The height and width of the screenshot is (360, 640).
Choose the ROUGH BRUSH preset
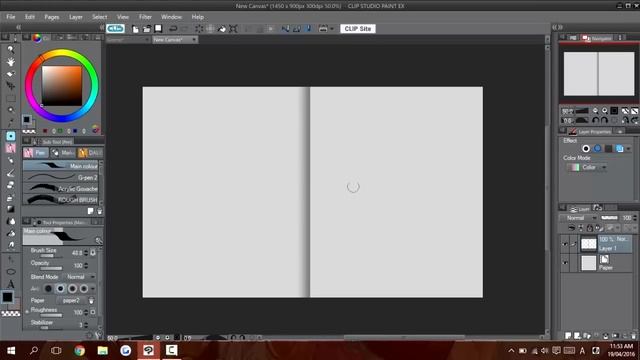coord(60,200)
